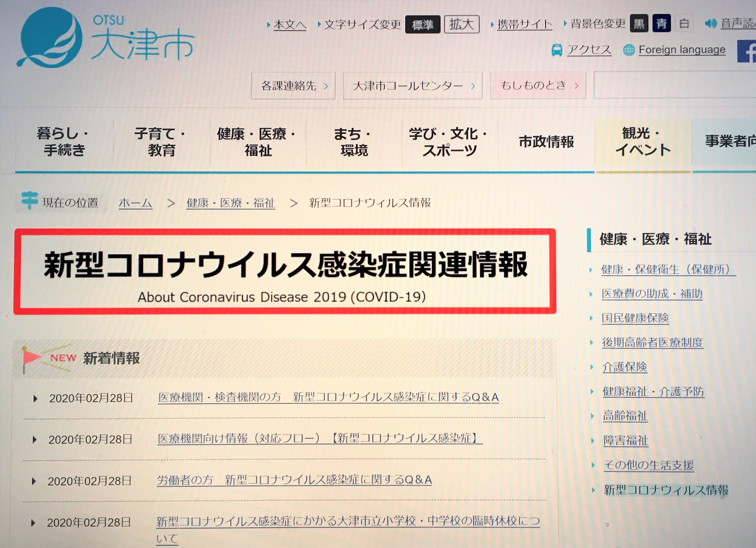Jump to 本文へ link
This screenshot has height=548, width=756.
[x=290, y=25]
